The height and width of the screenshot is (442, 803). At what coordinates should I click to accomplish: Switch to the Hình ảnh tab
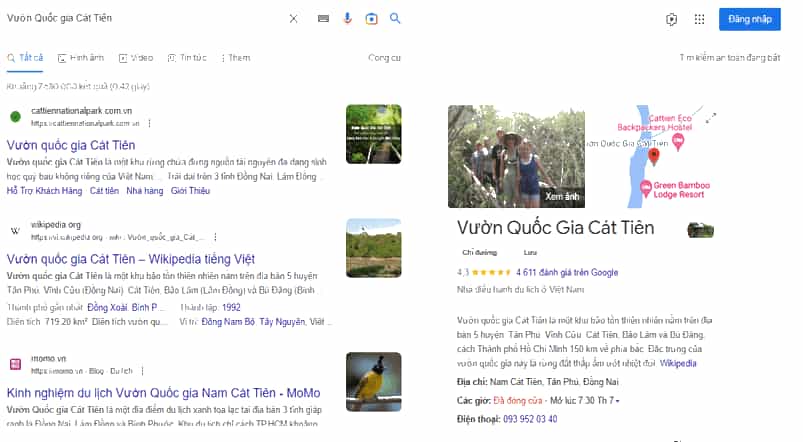point(81,58)
